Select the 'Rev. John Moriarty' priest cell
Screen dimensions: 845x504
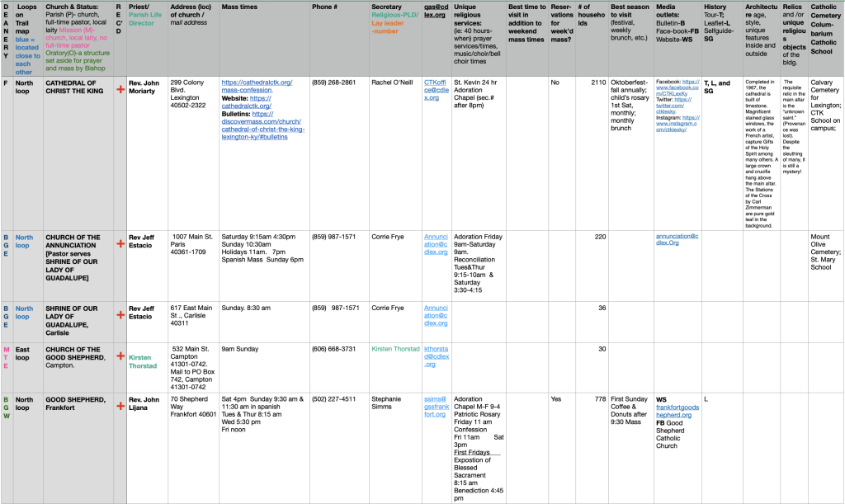click(x=147, y=87)
